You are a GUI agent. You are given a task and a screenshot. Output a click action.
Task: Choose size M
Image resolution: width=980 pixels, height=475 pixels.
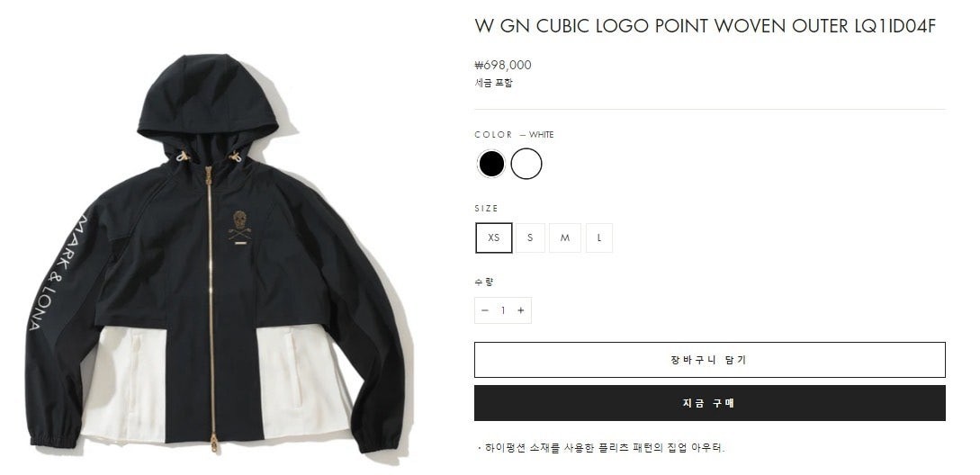[565, 238]
